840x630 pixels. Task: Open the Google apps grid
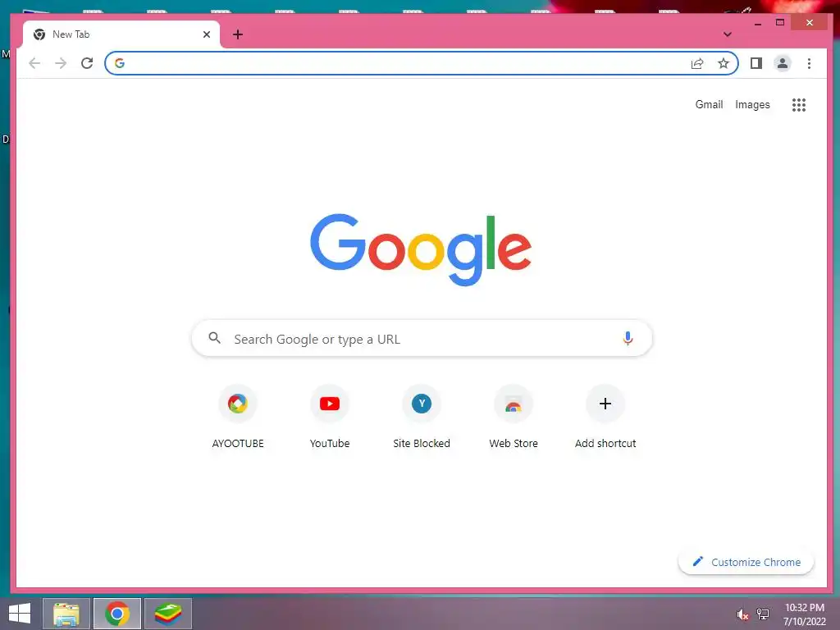click(x=799, y=104)
